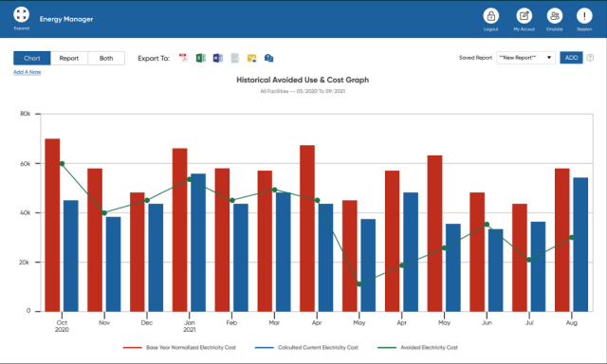Click red bar for Jun
This screenshot has width=607, height=364.
[477, 252]
